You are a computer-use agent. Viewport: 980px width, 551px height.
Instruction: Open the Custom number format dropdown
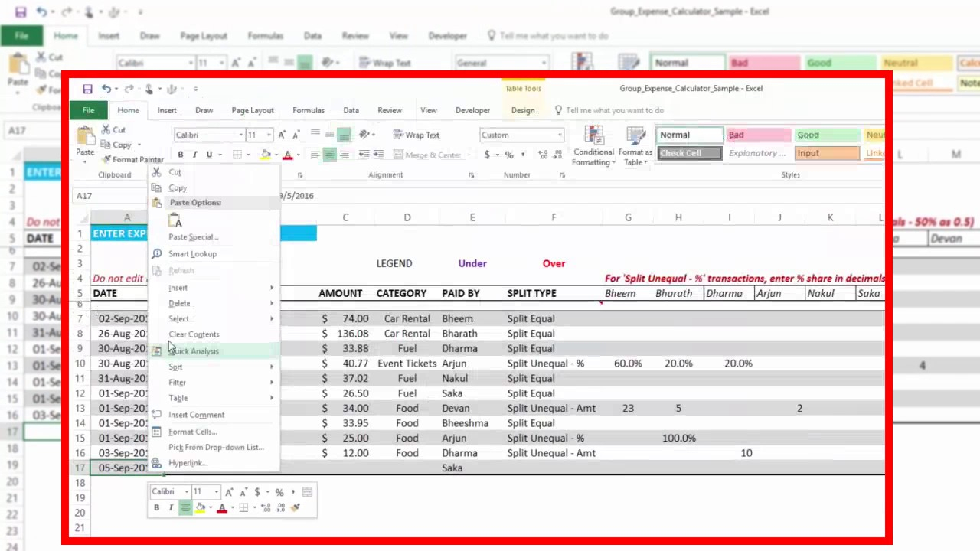click(560, 135)
